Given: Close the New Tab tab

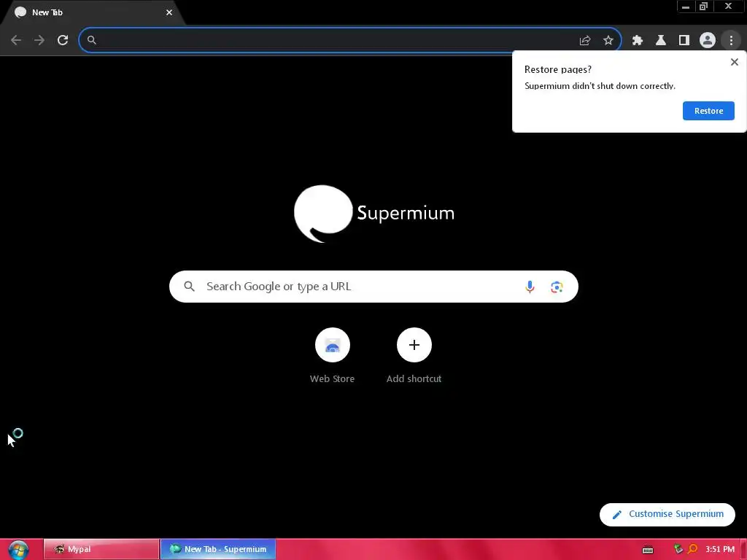Looking at the screenshot, I should (x=169, y=12).
